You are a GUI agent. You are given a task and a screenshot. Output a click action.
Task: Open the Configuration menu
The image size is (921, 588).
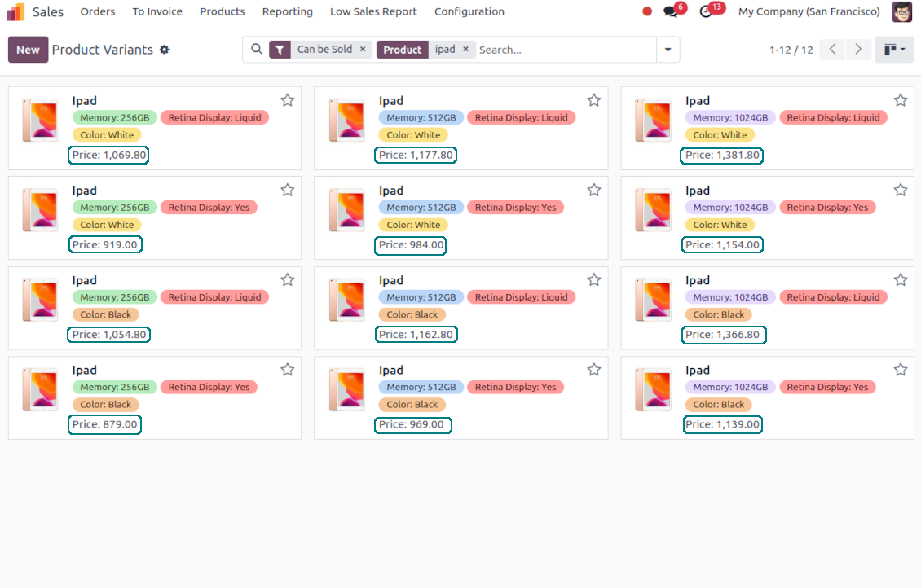469,11
